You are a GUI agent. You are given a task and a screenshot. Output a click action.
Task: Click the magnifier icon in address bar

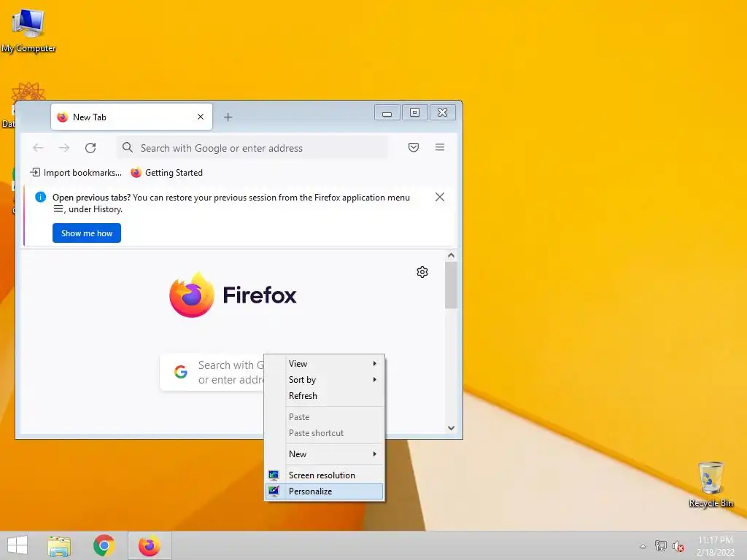pyautogui.click(x=127, y=147)
